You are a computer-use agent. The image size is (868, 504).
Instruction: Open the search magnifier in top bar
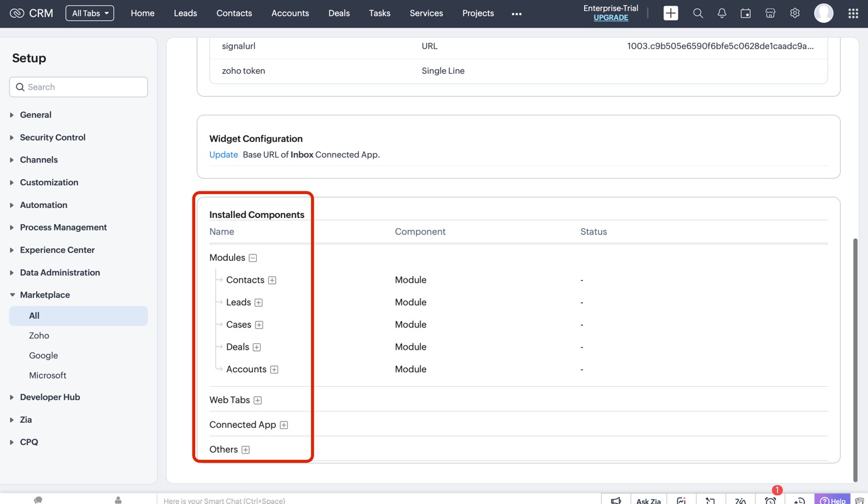click(x=698, y=13)
